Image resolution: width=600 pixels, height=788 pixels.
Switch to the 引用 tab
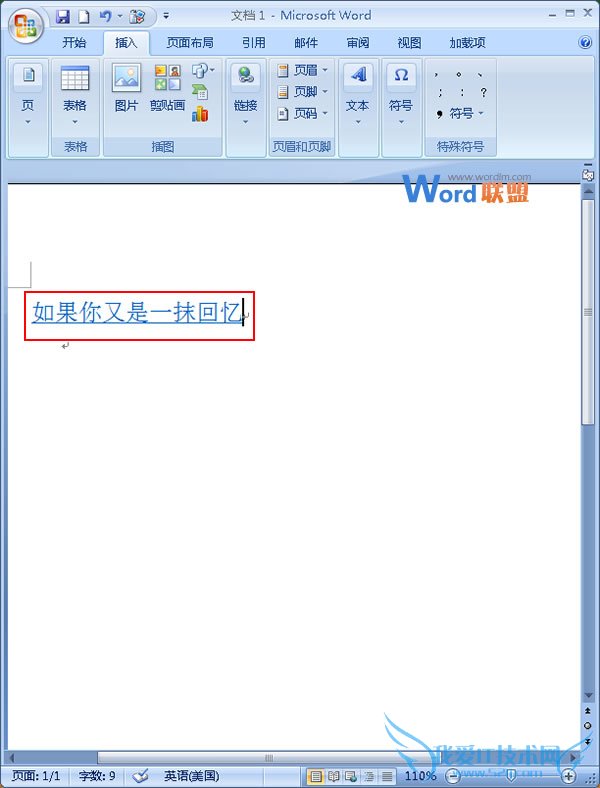254,43
